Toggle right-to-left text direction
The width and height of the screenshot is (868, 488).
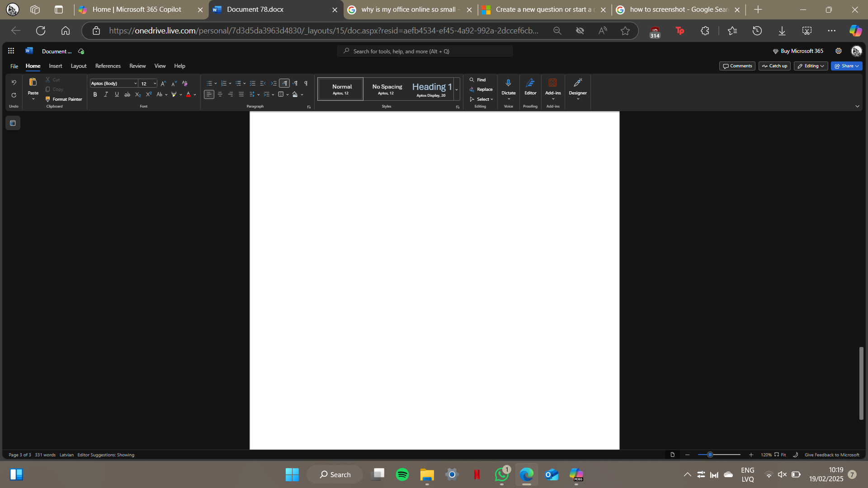coord(295,83)
